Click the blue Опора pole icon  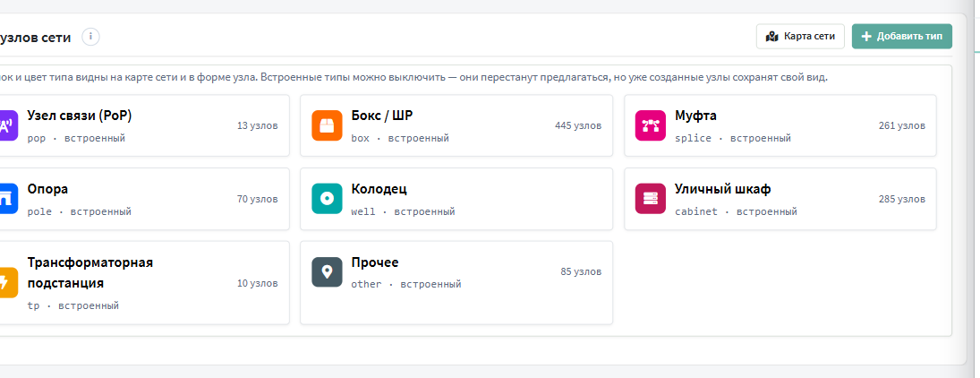pos(8,199)
